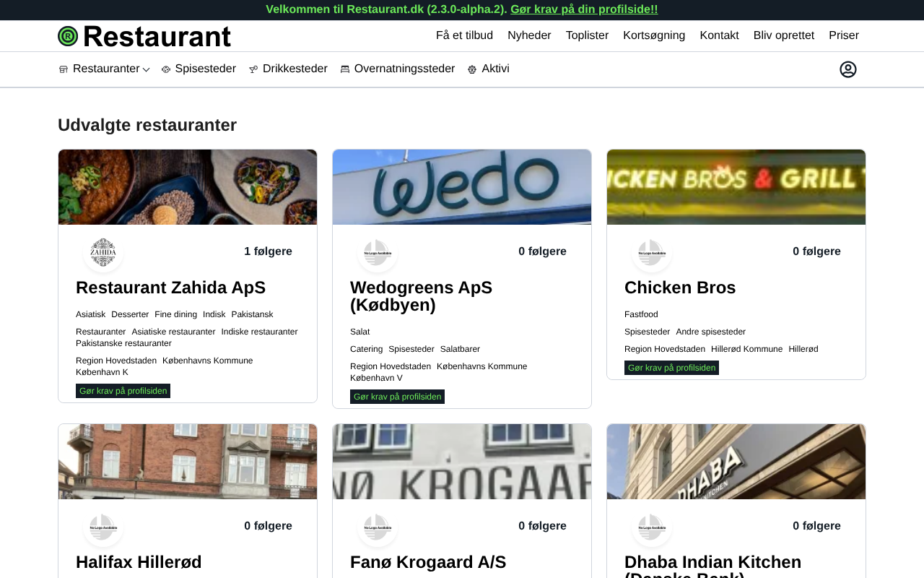Open the Kontakt page
Screen dimensions: 924x578
pyautogui.click(x=719, y=35)
